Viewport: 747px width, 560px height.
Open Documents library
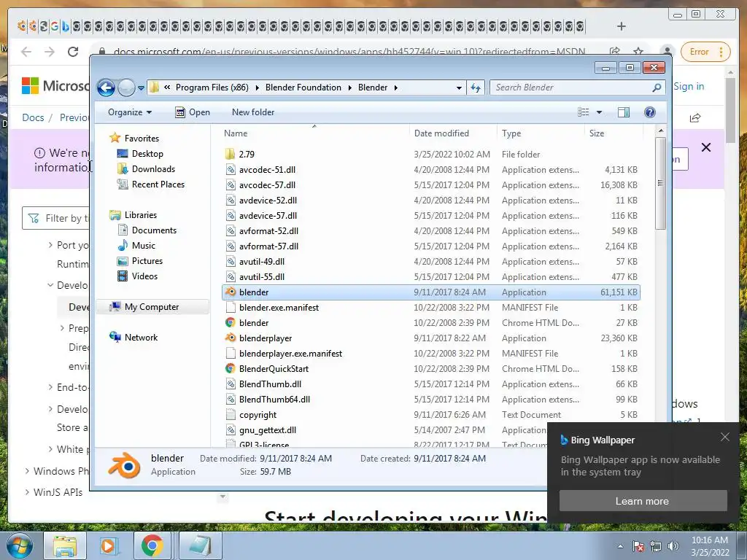click(154, 230)
